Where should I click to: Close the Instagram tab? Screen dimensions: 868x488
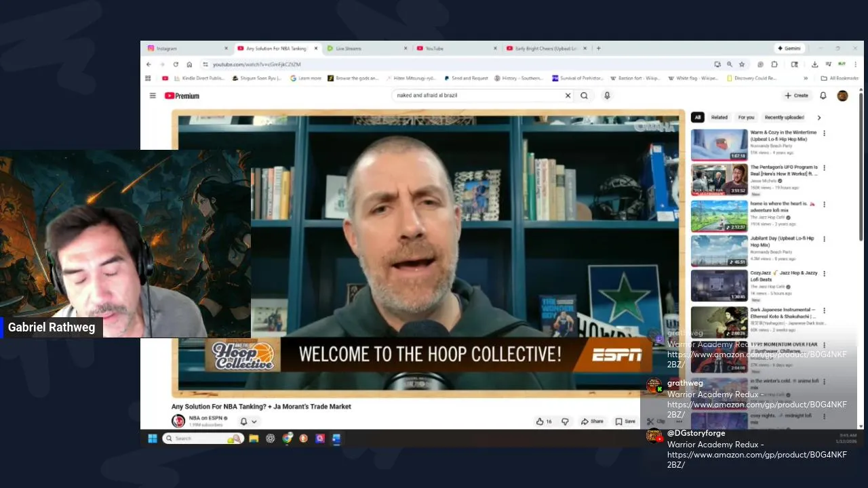click(x=226, y=48)
